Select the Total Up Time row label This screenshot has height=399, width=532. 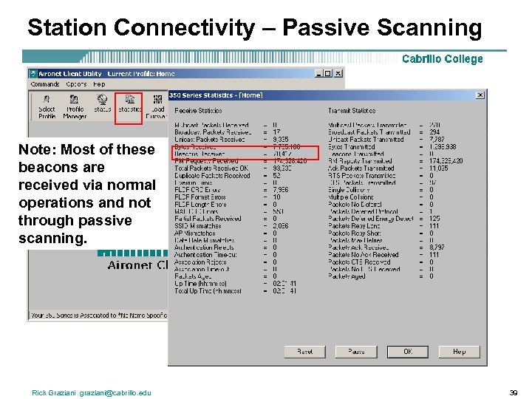[208, 291]
